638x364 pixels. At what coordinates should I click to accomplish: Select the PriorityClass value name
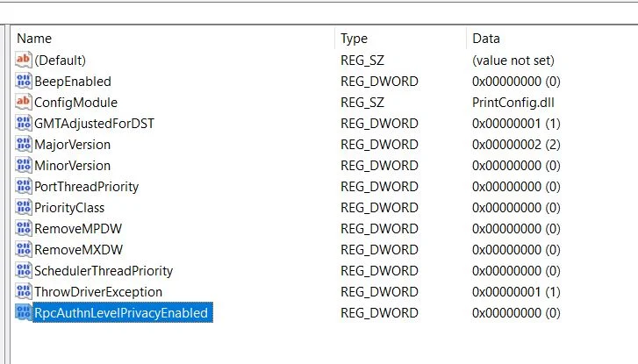(69, 208)
